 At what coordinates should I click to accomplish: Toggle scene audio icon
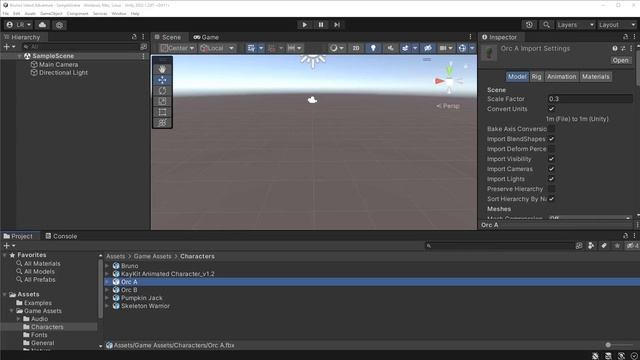click(390, 48)
